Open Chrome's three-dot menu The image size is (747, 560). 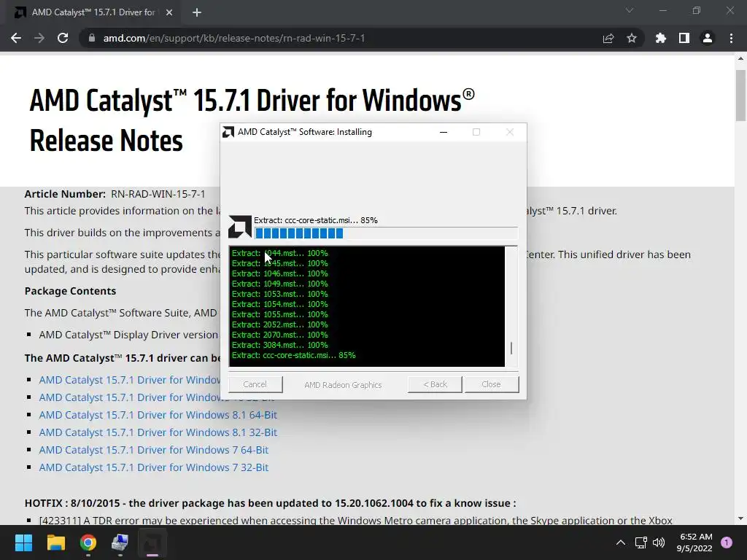click(x=731, y=38)
